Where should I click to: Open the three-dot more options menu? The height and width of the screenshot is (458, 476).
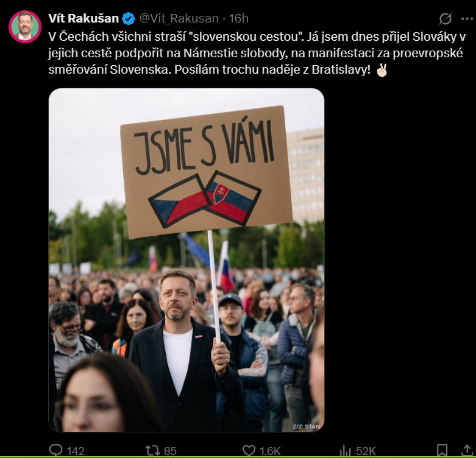click(467, 19)
